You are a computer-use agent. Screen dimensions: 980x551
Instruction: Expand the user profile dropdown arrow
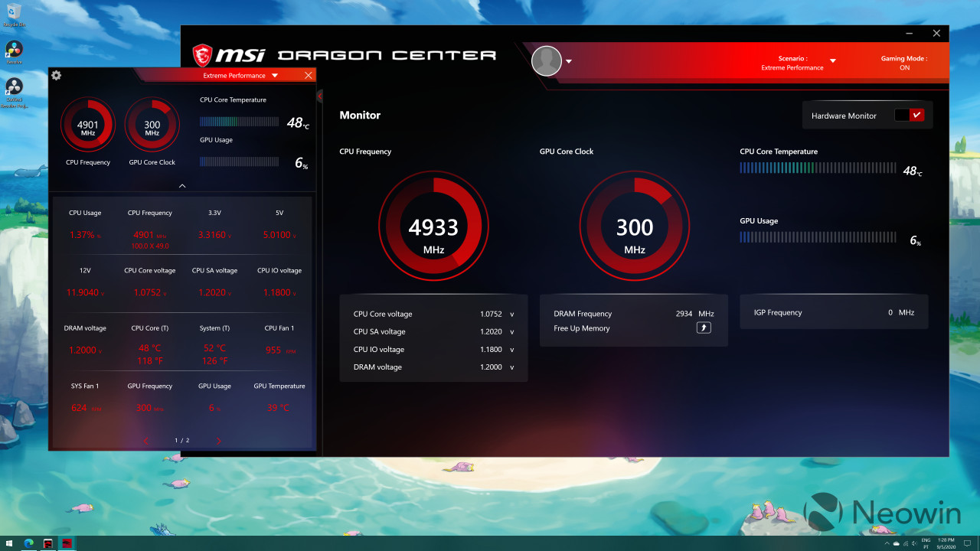569,62
